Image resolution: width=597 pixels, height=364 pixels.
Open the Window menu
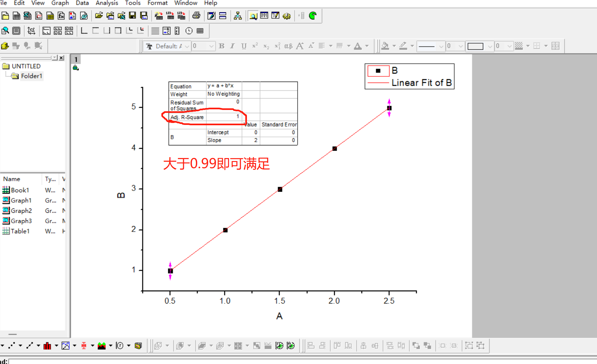[x=186, y=3]
